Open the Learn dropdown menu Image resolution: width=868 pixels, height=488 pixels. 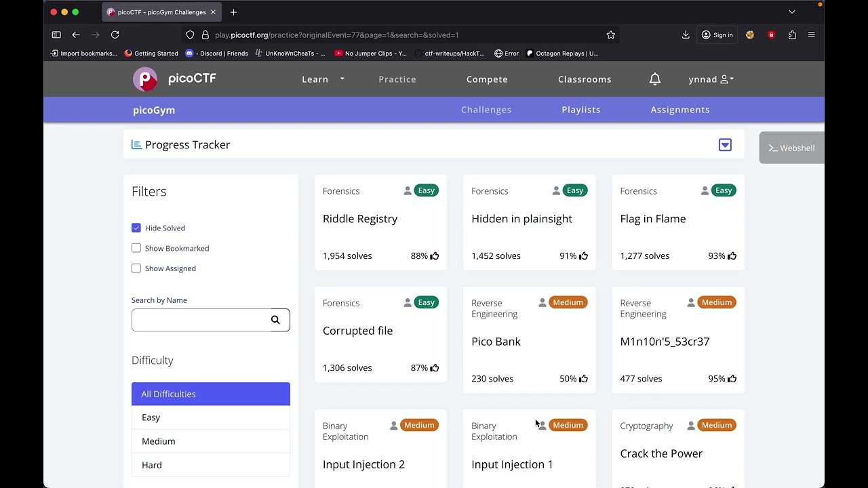323,79
